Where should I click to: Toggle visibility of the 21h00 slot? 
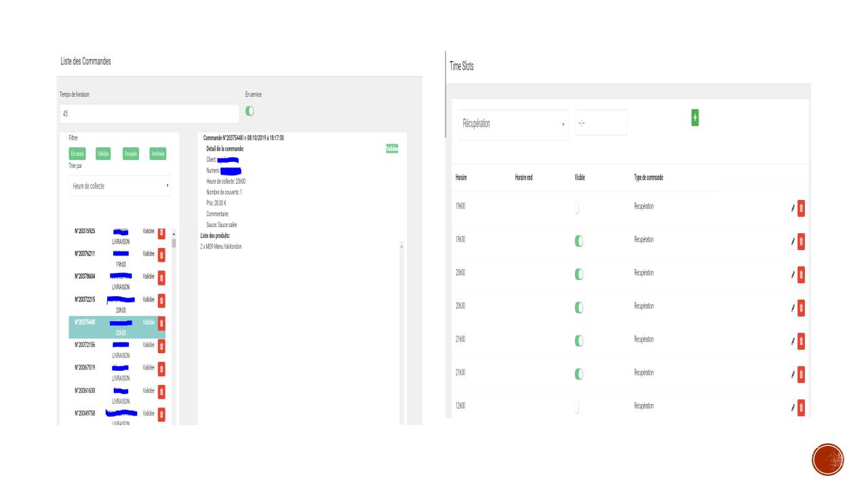(578, 341)
